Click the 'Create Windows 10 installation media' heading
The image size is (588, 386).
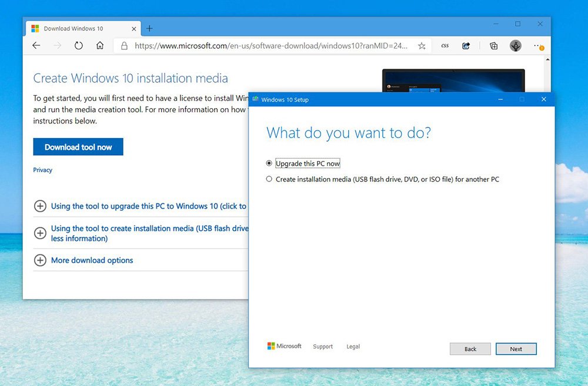pyautogui.click(x=131, y=78)
